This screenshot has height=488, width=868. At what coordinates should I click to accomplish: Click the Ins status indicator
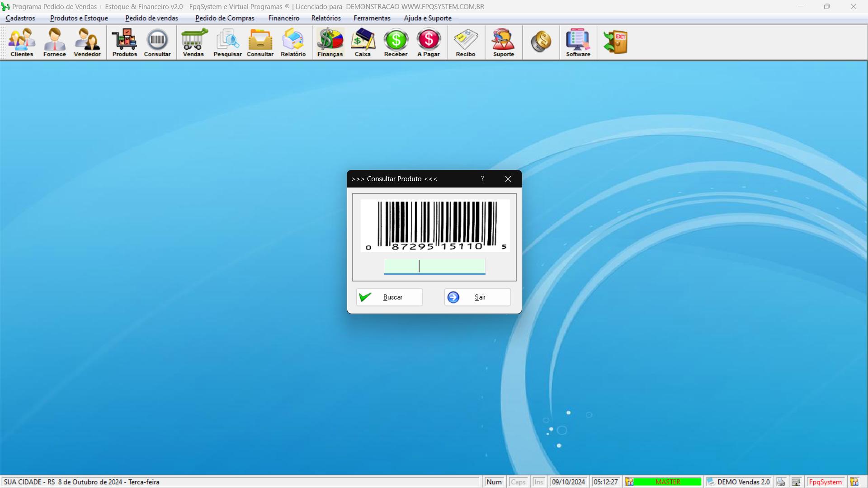pyautogui.click(x=538, y=482)
